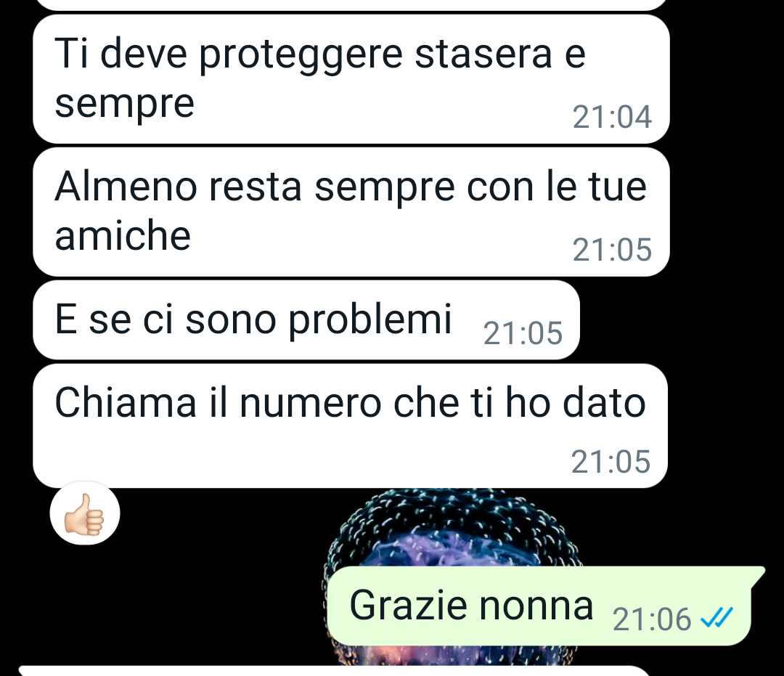Tap the 21:06 sent message time
Screen dimensions: 784x676
click(x=651, y=619)
